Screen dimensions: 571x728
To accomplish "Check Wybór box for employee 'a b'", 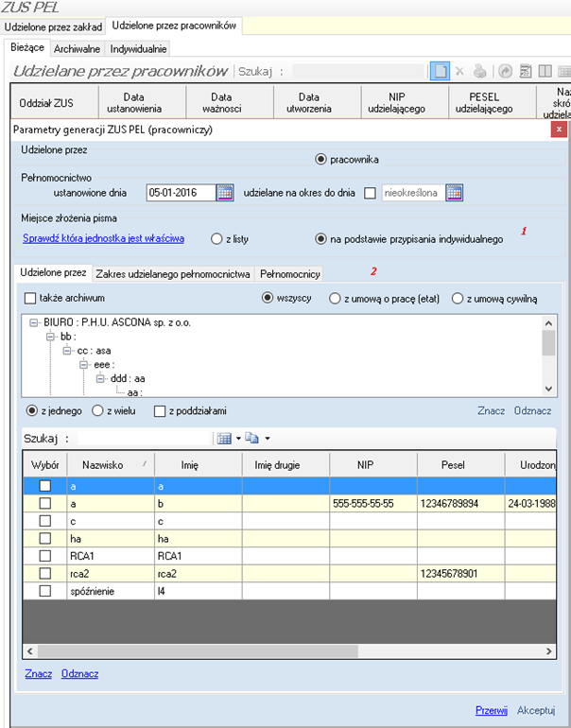I will click(x=45, y=503).
